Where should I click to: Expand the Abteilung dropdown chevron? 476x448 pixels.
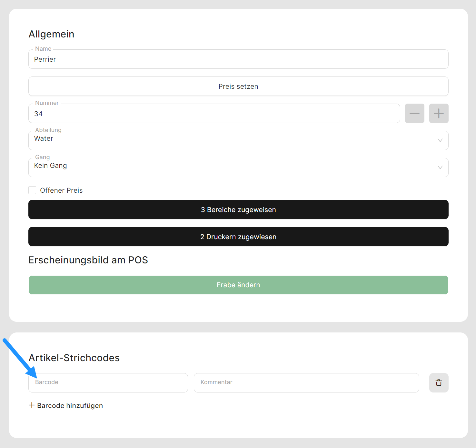coord(440,140)
